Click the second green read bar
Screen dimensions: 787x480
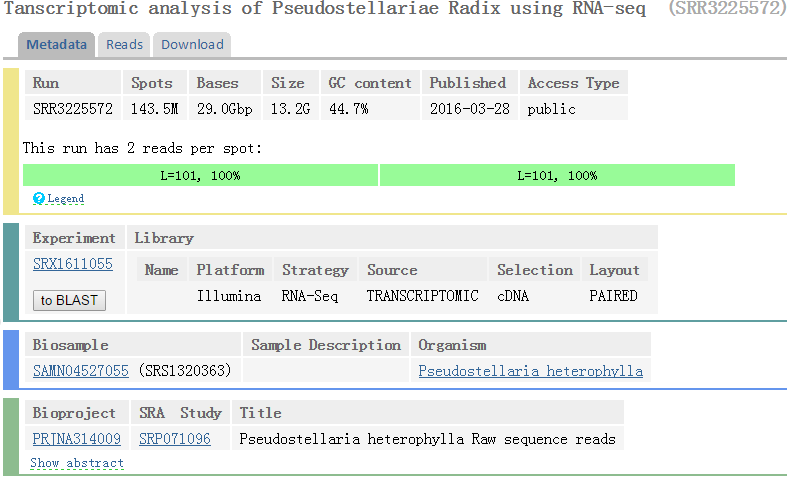click(x=557, y=176)
